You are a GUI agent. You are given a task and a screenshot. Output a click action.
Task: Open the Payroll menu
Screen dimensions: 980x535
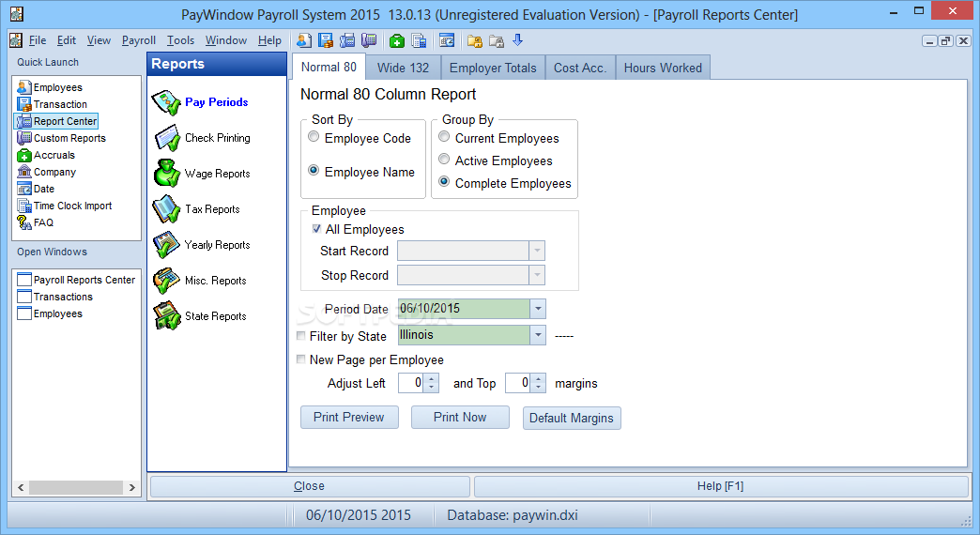(139, 40)
